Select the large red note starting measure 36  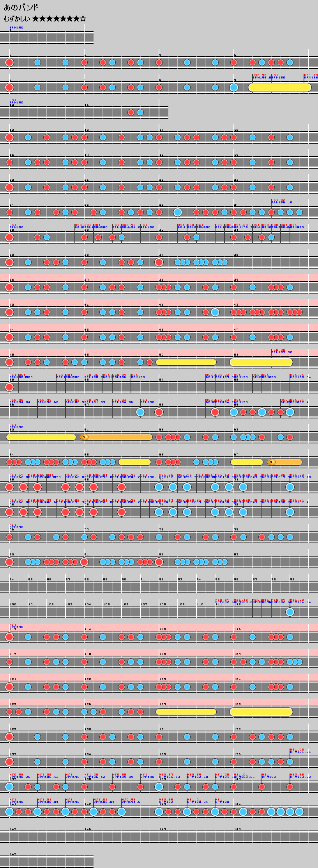coord(9,287)
